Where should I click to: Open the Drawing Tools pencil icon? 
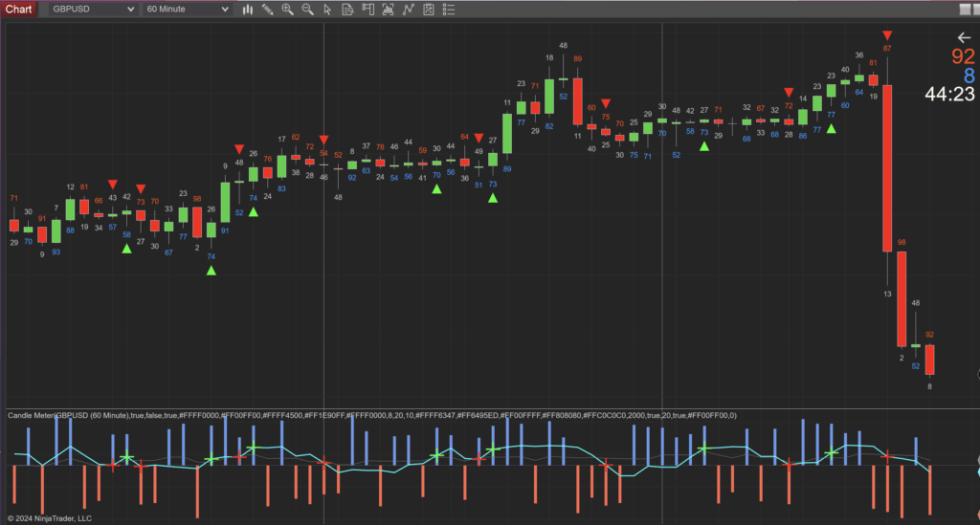[x=268, y=10]
